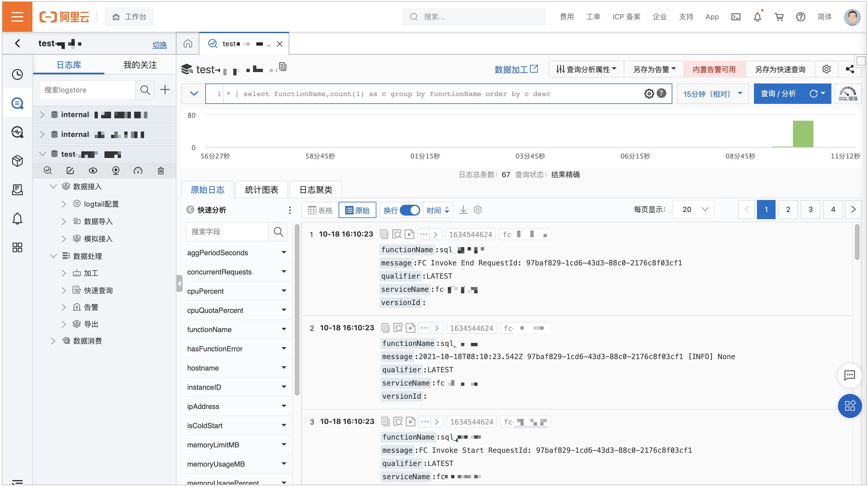Switch log view to raw mode
Screen dimensions: 868x487
(357, 210)
